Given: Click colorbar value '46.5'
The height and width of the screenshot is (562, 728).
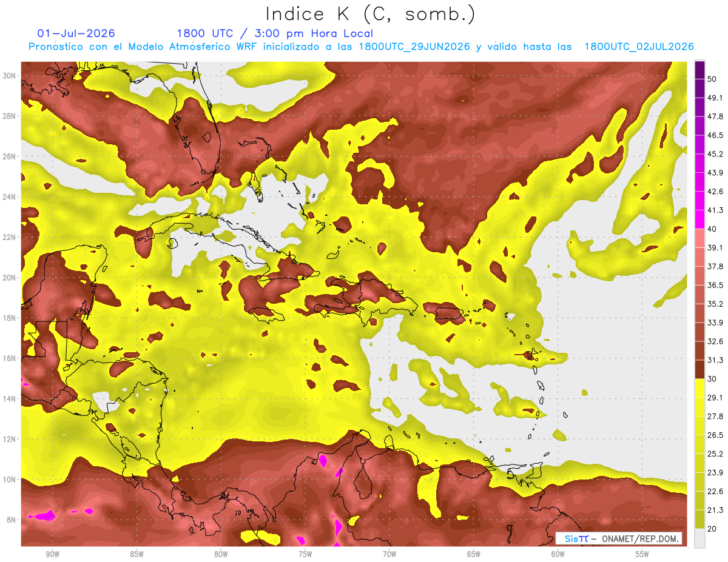Looking at the screenshot, I should [716, 135].
